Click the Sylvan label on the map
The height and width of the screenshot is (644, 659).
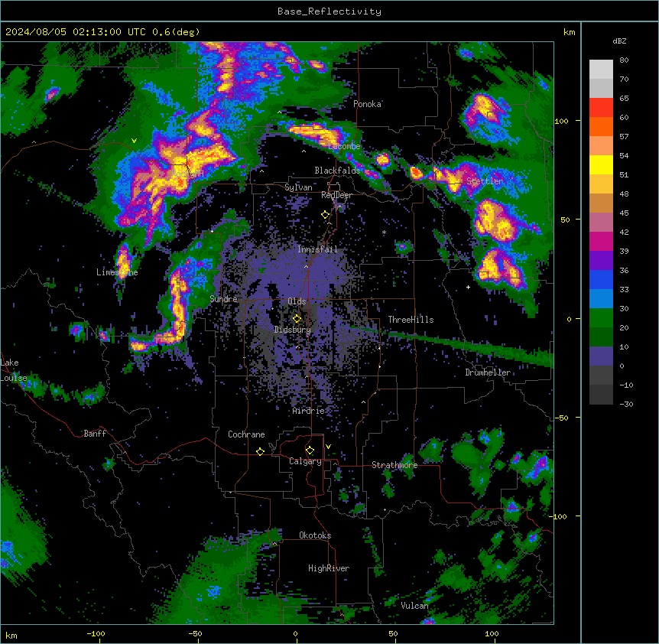point(298,187)
